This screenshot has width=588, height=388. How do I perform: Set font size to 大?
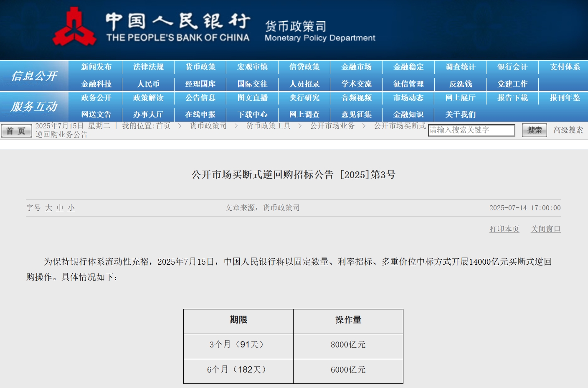[48, 208]
